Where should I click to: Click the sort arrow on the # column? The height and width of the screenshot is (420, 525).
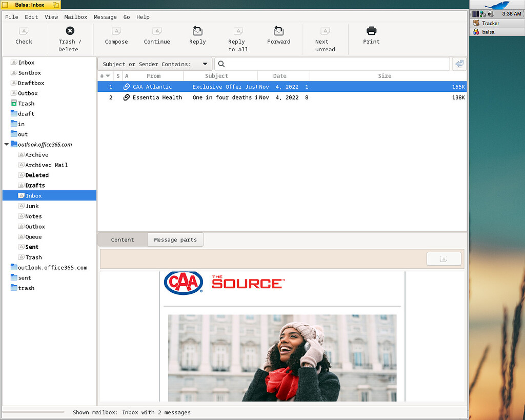[108, 75]
